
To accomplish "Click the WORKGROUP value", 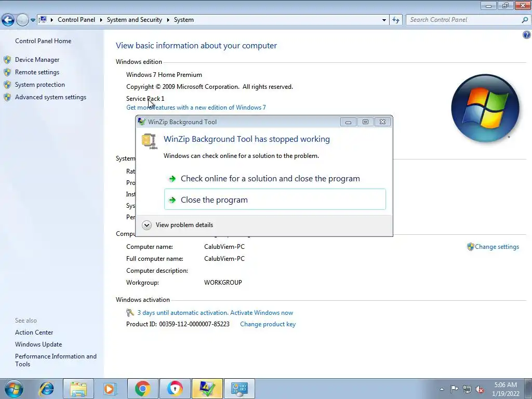I will (223, 283).
